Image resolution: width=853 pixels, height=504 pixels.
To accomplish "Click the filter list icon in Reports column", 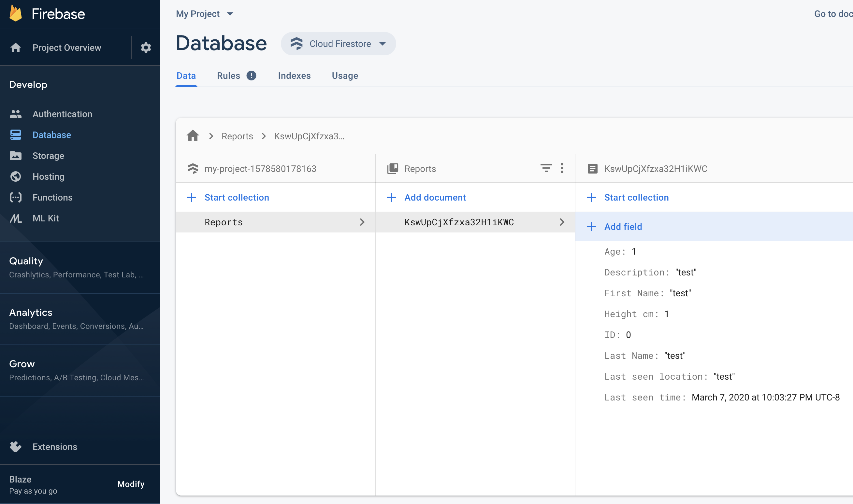I will (x=546, y=168).
